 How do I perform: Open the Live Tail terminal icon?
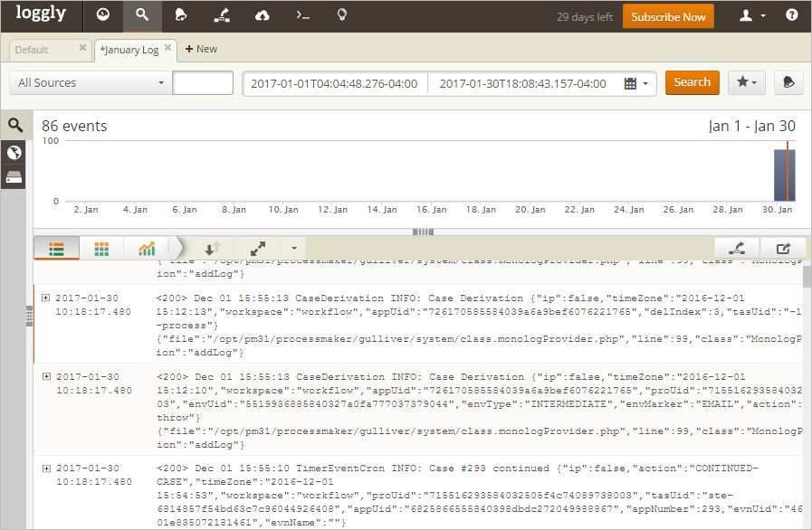click(302, 16)
